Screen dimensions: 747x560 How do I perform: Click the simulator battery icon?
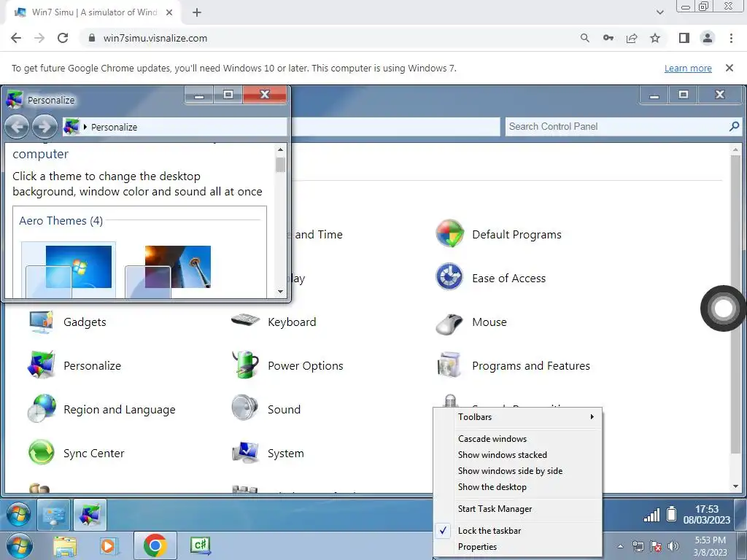671,514
